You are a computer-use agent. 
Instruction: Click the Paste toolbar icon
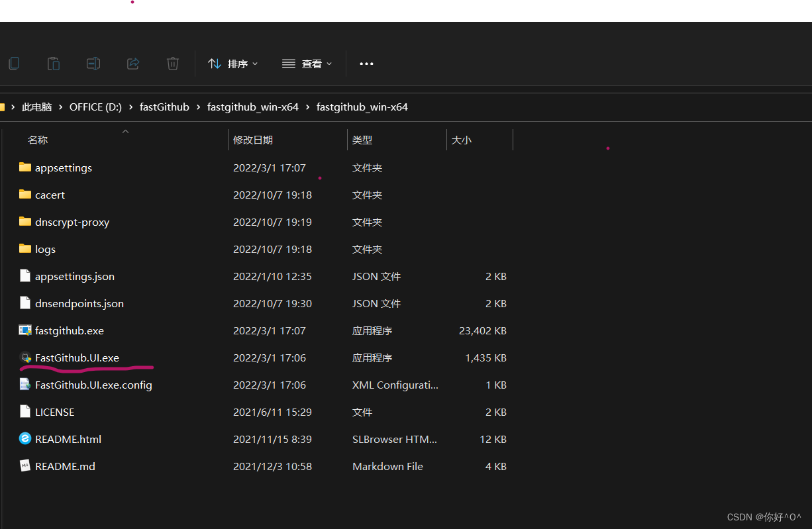click(54, 64)
